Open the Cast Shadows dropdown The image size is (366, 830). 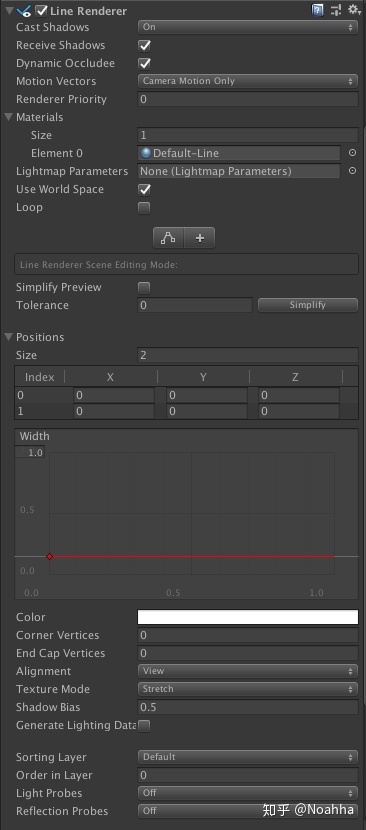(248, 27)
